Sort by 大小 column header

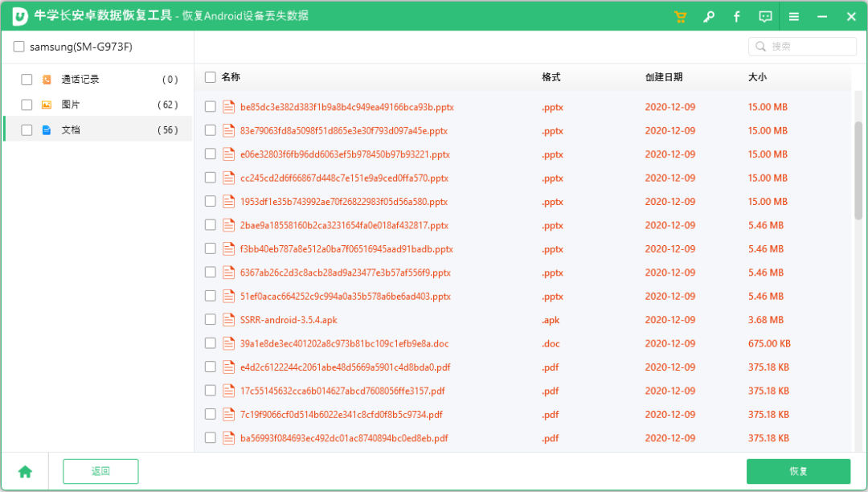pyautogui.click(x=757, y=77)
